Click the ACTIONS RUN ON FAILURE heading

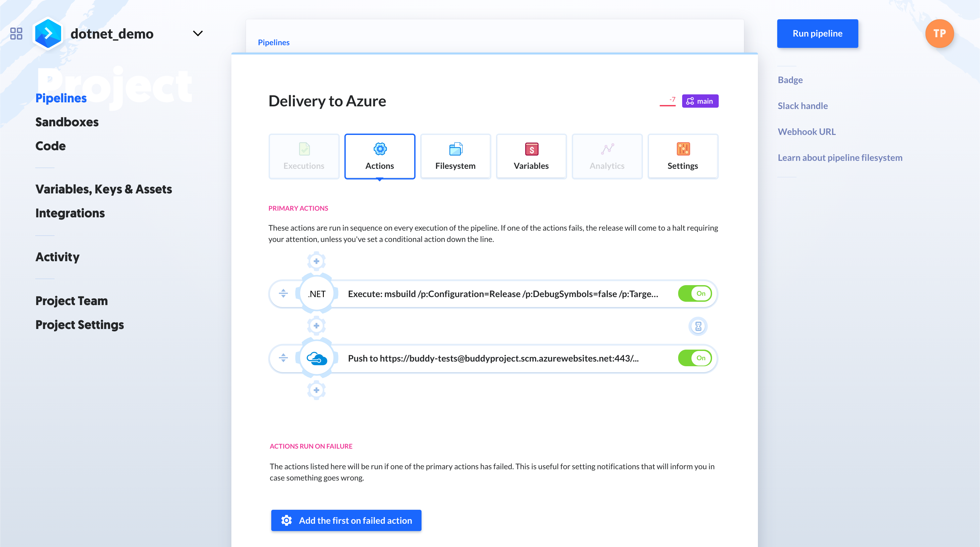pyautogui.click(x=311, y=446)
